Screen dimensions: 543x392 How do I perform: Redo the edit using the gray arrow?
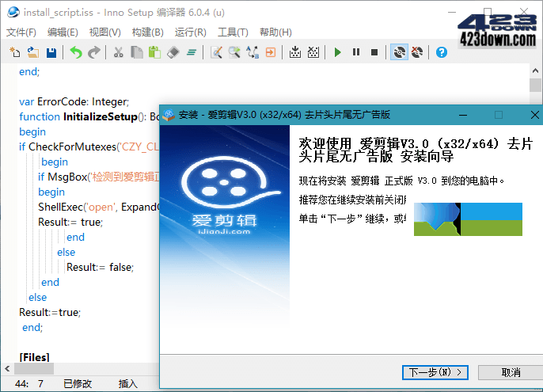coord(94,52)
